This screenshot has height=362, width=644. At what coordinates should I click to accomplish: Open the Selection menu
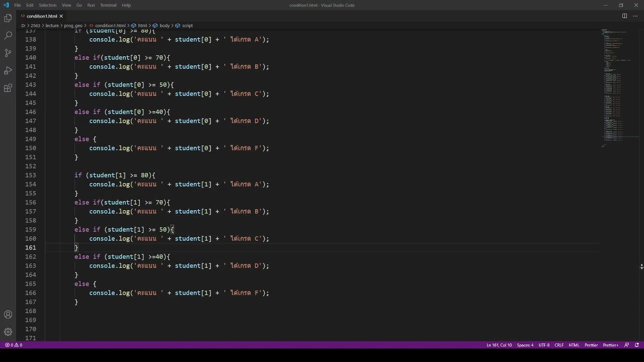[47, 5]
